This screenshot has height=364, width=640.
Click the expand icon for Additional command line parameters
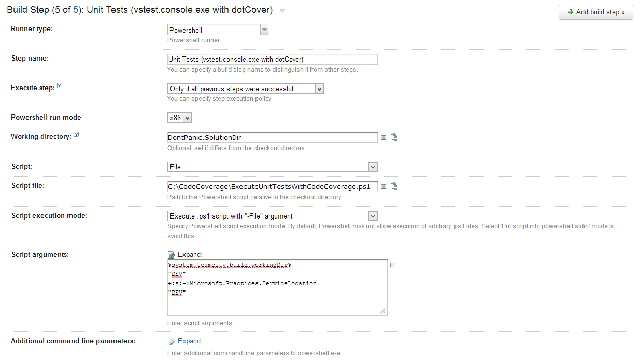pyautogui.click(x=172, y=341)
